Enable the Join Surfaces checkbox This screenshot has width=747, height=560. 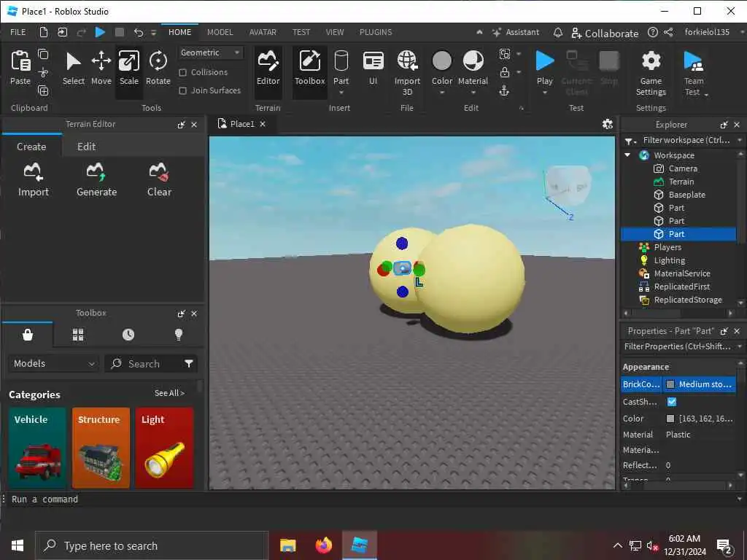(x=182, y=90)
